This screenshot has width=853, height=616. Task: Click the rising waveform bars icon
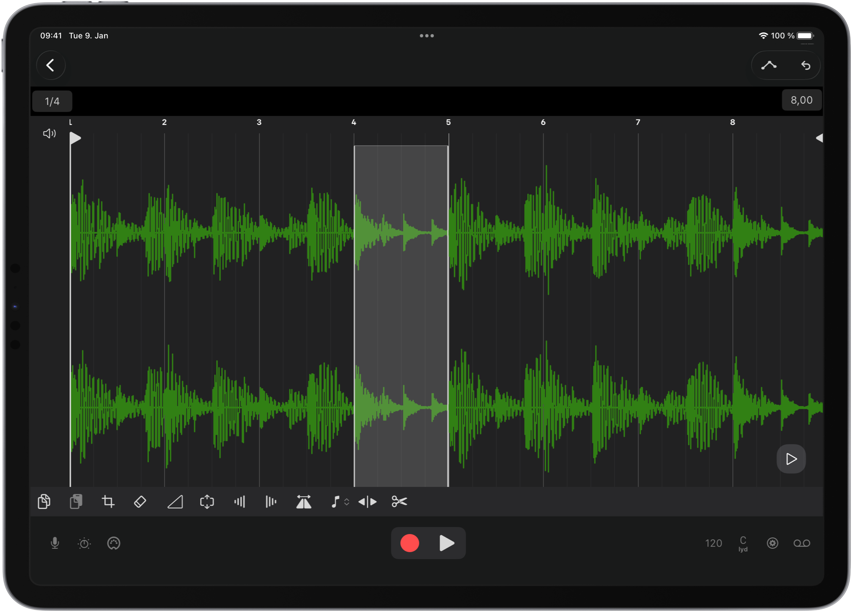240,502
